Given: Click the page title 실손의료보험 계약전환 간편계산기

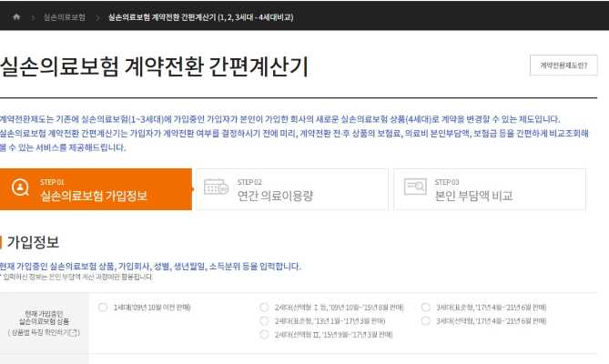Looking at the screenshot, I should [154, 66].
